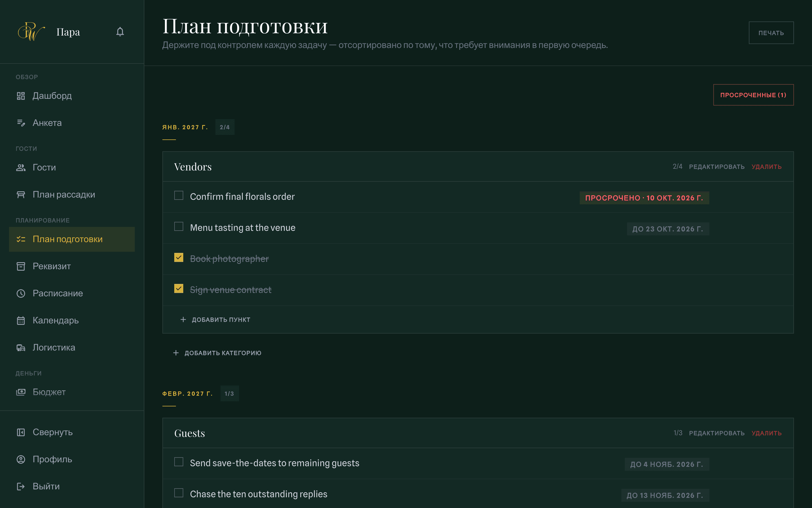Click Редактировать for Guests category
Viewport: 812px width, 508px height.
pos(717,433)
